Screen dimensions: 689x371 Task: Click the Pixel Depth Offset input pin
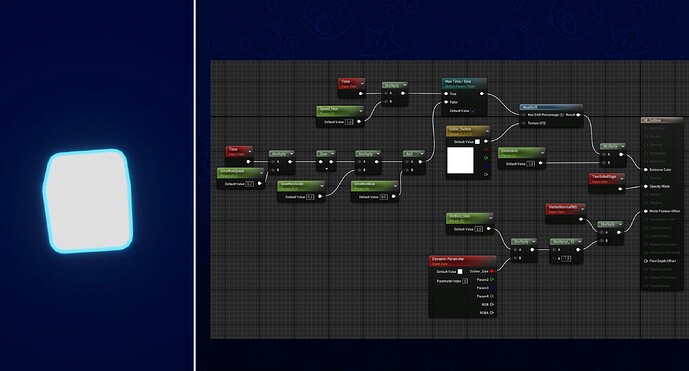(x=646, y=261)
